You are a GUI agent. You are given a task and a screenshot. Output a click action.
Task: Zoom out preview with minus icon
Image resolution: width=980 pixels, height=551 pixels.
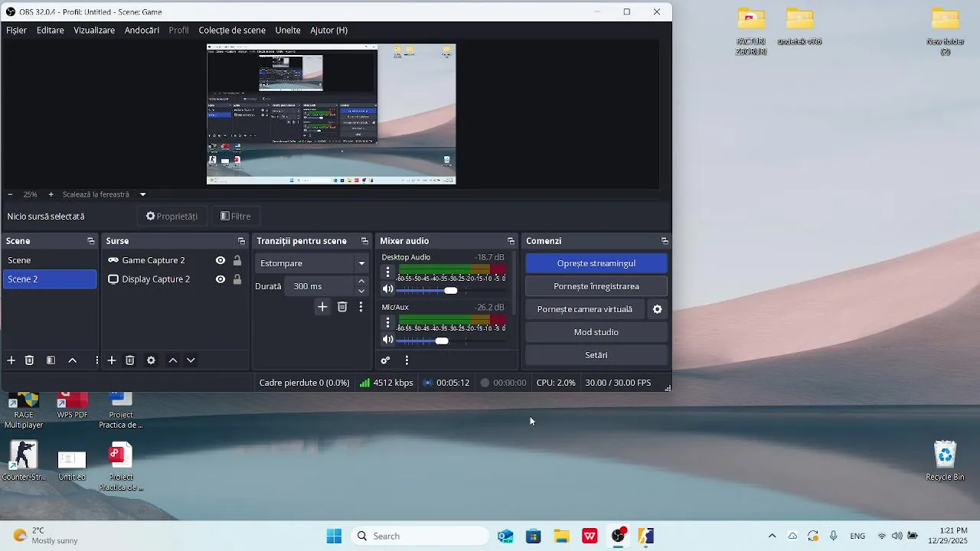pos(10,194)
